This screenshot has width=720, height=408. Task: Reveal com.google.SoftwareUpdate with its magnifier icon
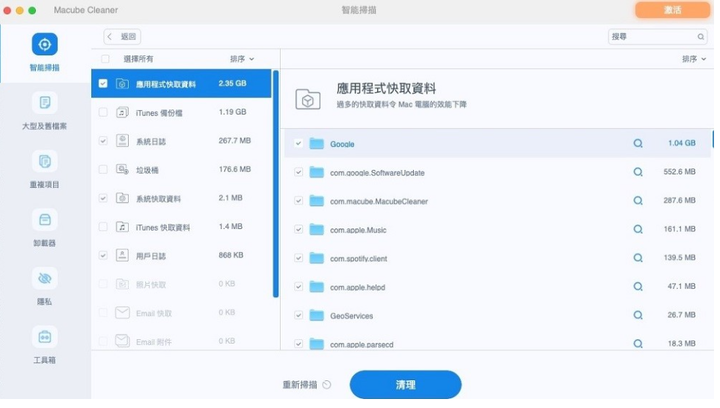638,172
